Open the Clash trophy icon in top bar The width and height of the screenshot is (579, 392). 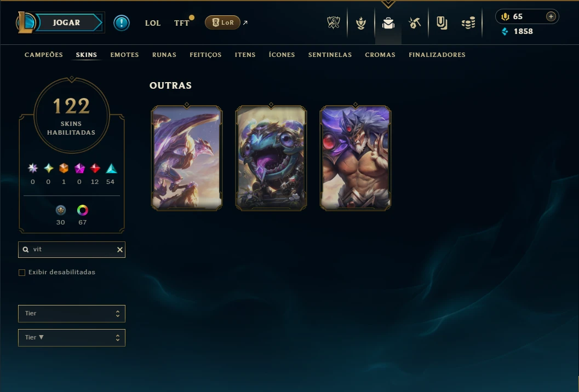coord(334,23)
